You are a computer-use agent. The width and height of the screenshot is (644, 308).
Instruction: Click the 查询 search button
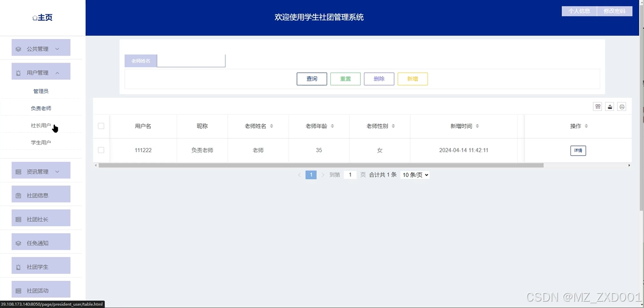point(312,79)
